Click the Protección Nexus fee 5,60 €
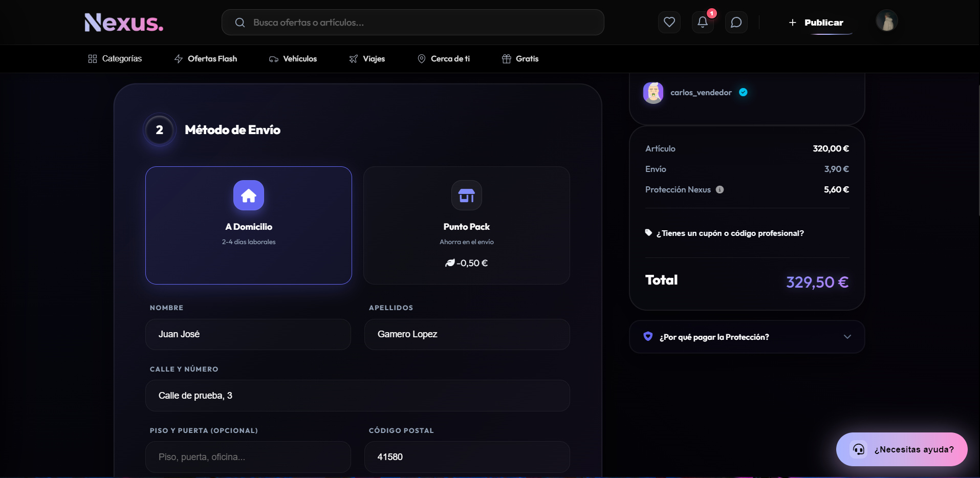This screenshot has height=478, width=980. (836, 189)
